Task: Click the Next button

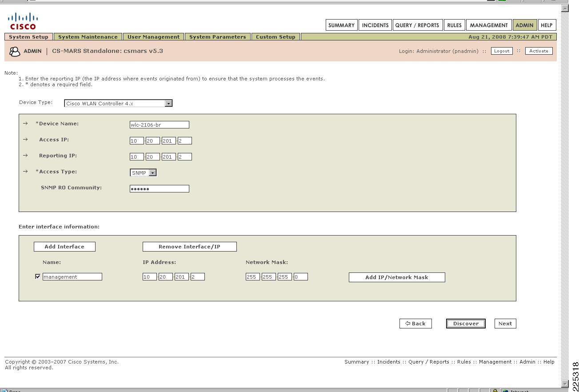Action: (x=505, y=324)
